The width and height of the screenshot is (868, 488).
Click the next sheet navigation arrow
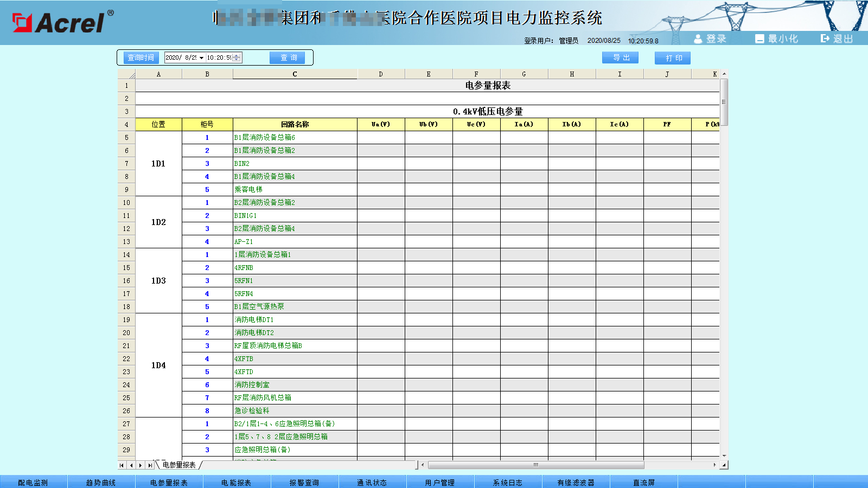[x=141, y=465]
